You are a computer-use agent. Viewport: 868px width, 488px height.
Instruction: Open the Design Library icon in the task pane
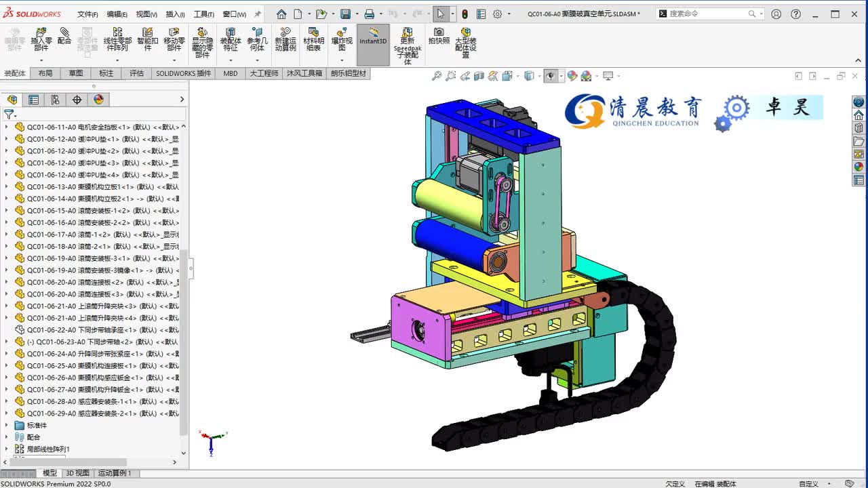tap(859, 128)
